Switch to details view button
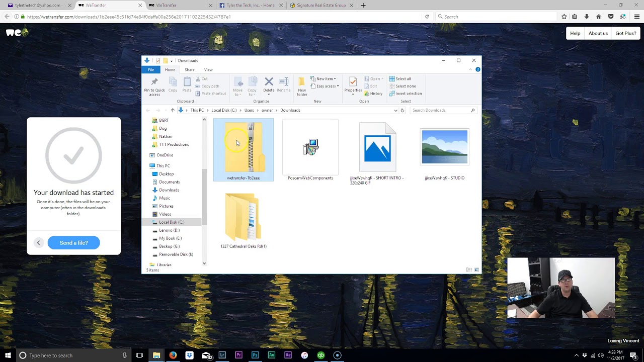 point(469,270)
